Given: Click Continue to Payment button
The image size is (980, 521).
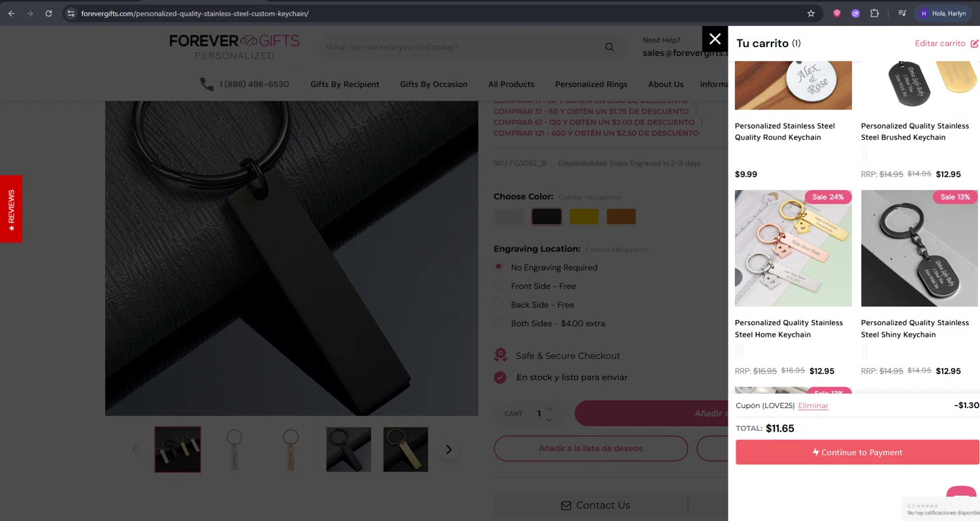Looking at the screenshot, I should [x=857, y=452].
